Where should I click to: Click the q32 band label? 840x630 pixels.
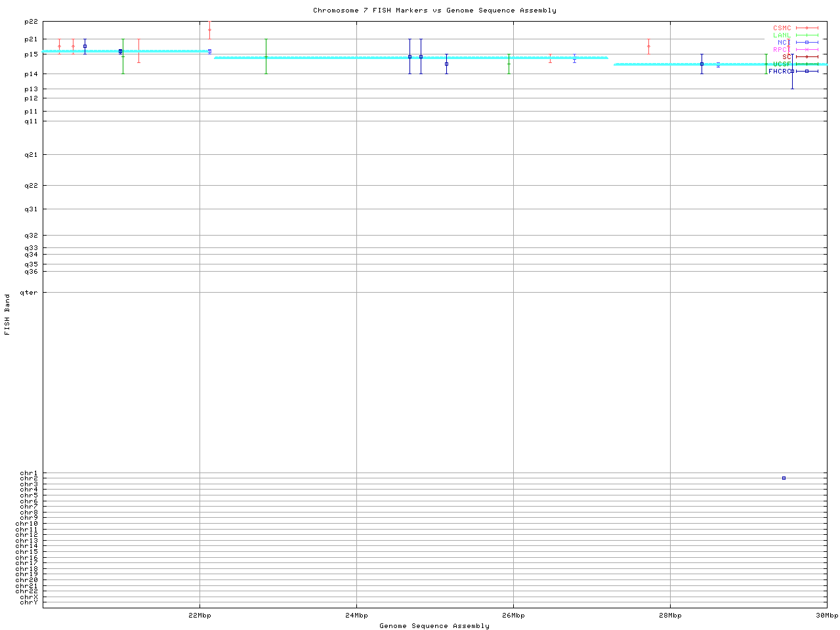click(31, 236)
